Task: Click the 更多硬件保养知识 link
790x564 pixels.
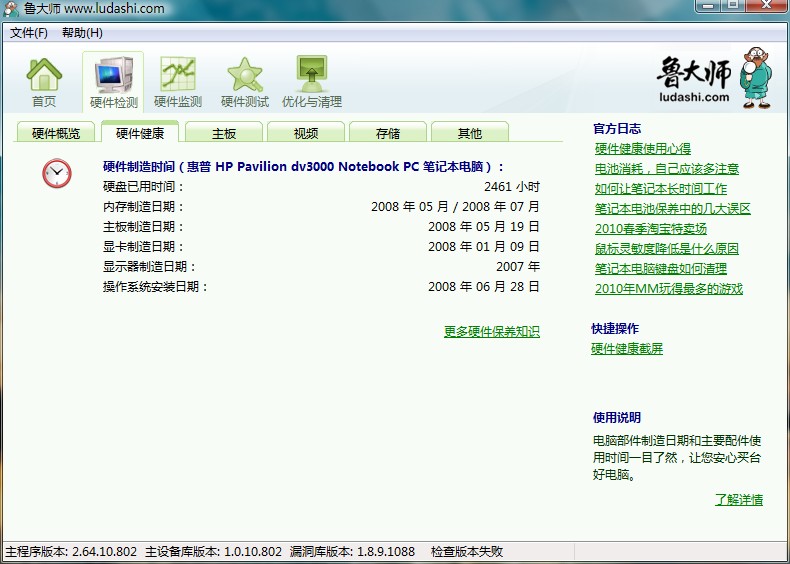Action: click(492, 331)
